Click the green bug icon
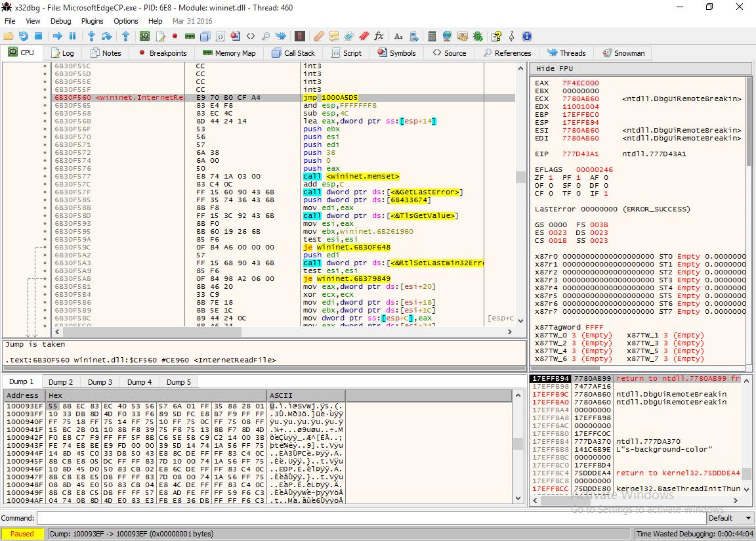Image resolution: width=756 pixels, height=541 pixels. (478, 36)
